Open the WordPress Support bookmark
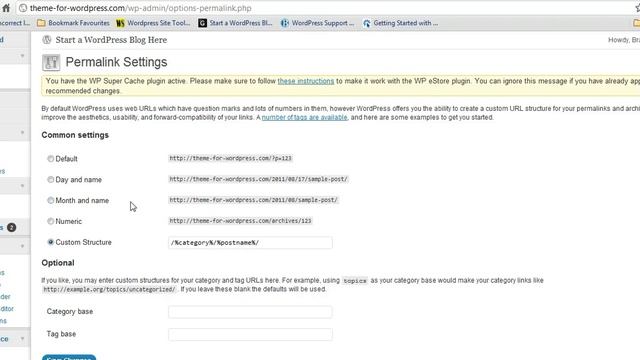Image resolution: width=640 pixels, height=360 pixels. [318, 23]
